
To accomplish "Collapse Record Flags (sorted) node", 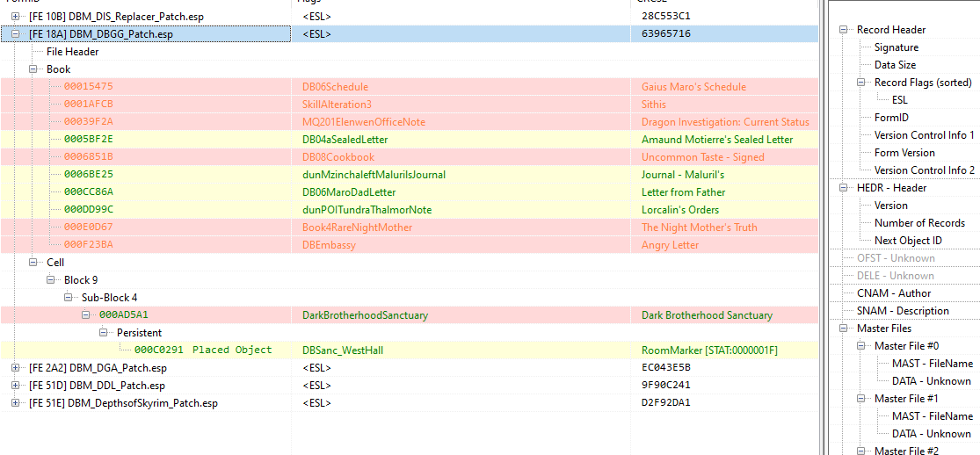I will 861,83.
